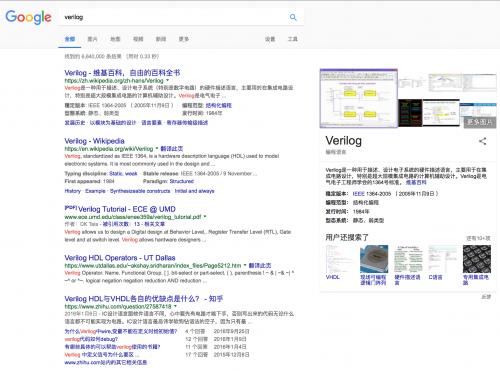The height and width of the screenshot is (371, 500).
Task: Open zhihu sublink with 4 个回答
Action: click(x=120, y=331)
